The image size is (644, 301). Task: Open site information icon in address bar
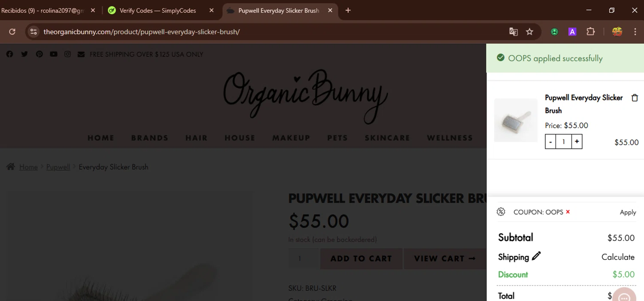(33, 31)
